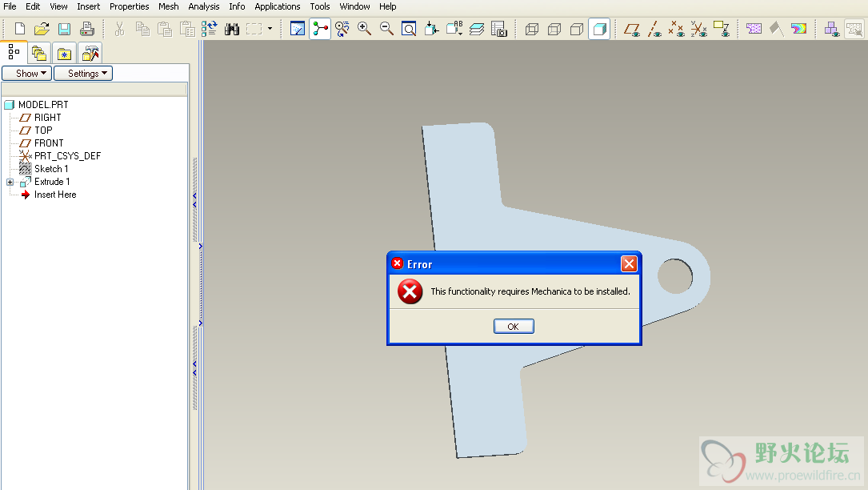Switch to wireframe display

click(532, 29)
